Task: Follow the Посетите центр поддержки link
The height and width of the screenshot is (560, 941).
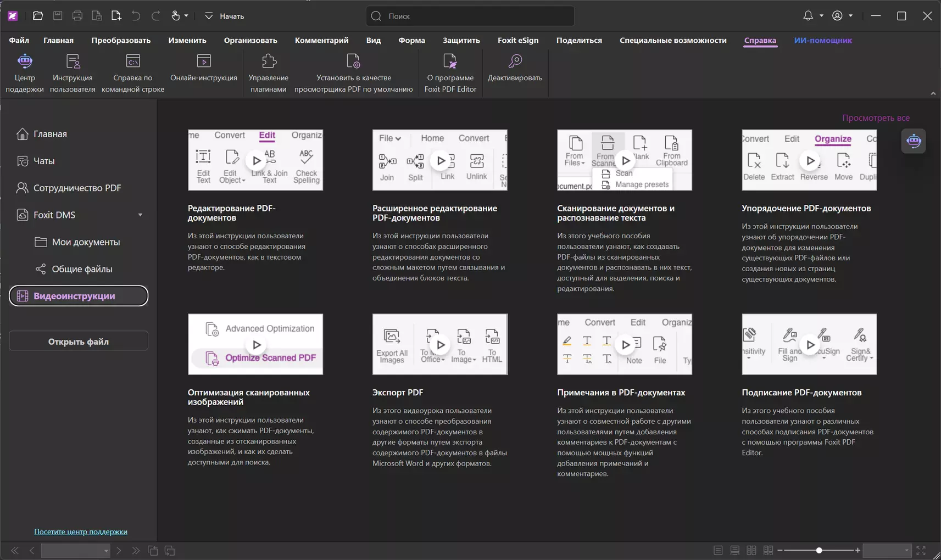Action: [81, 531]
